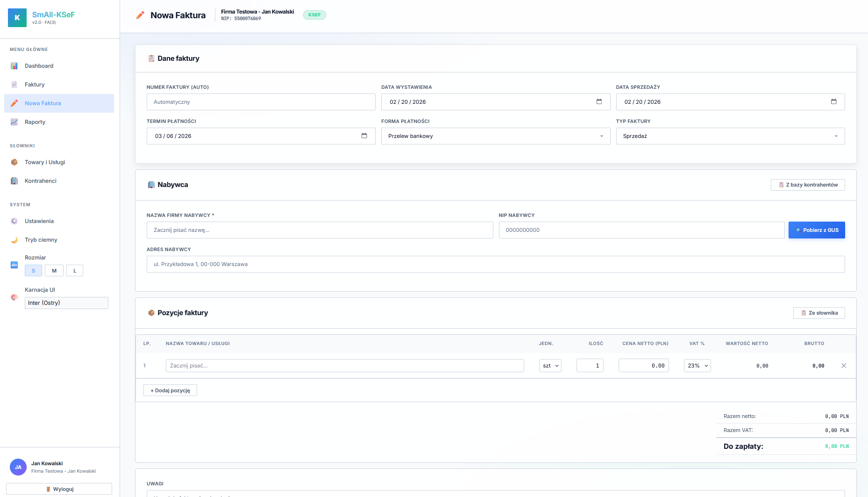The image size is (868, 497).
Task: Click the Pobierz z GUS button
Action: 816,230
